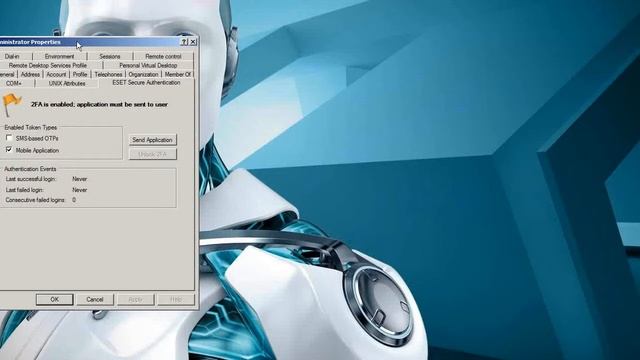
Task: Click the greyed Unlock 2FA button
Action: (x=152, y=154)
